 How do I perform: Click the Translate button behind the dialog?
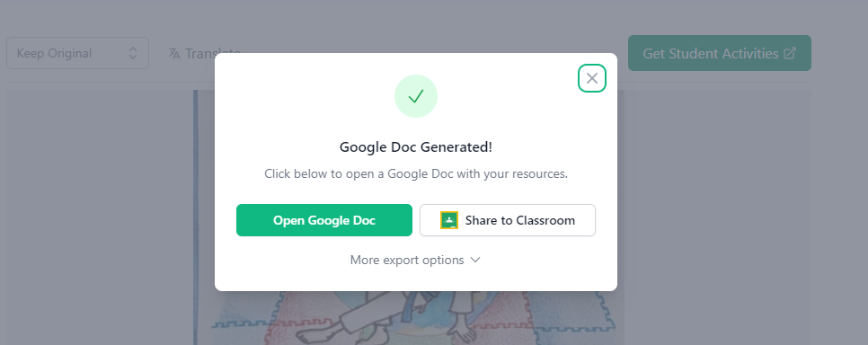[x=204, y=53]
